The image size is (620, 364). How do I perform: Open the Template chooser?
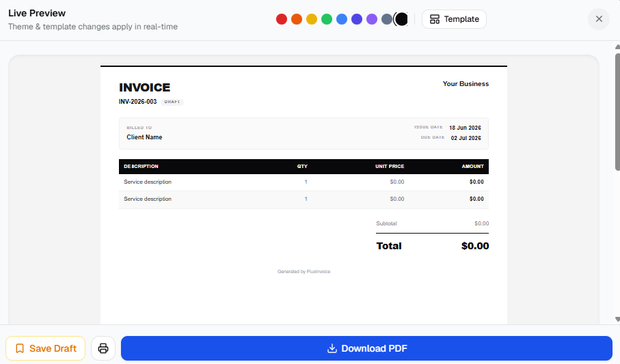[x=454, y=19]
